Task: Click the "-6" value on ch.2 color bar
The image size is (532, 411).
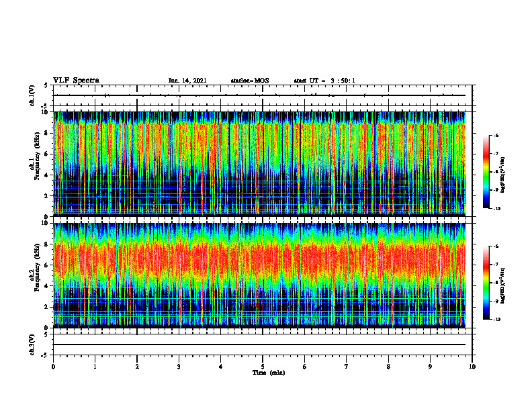Action: click(x=496, y=246)
